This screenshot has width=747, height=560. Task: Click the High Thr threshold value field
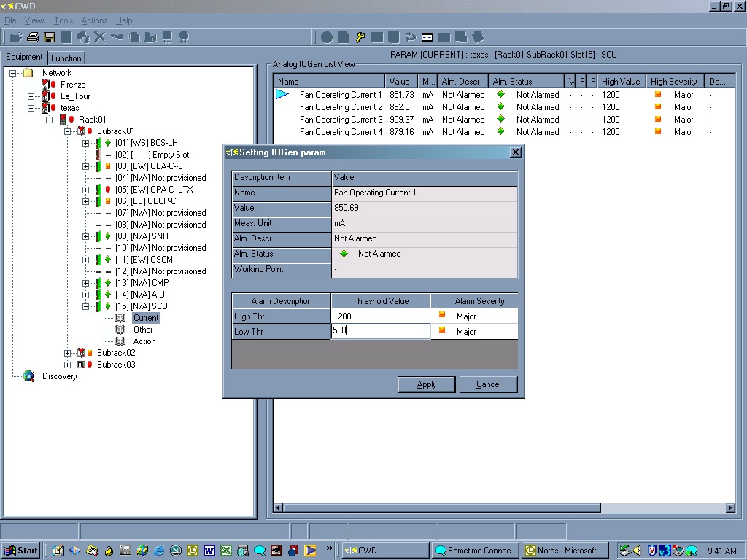(x=381, y=316)
